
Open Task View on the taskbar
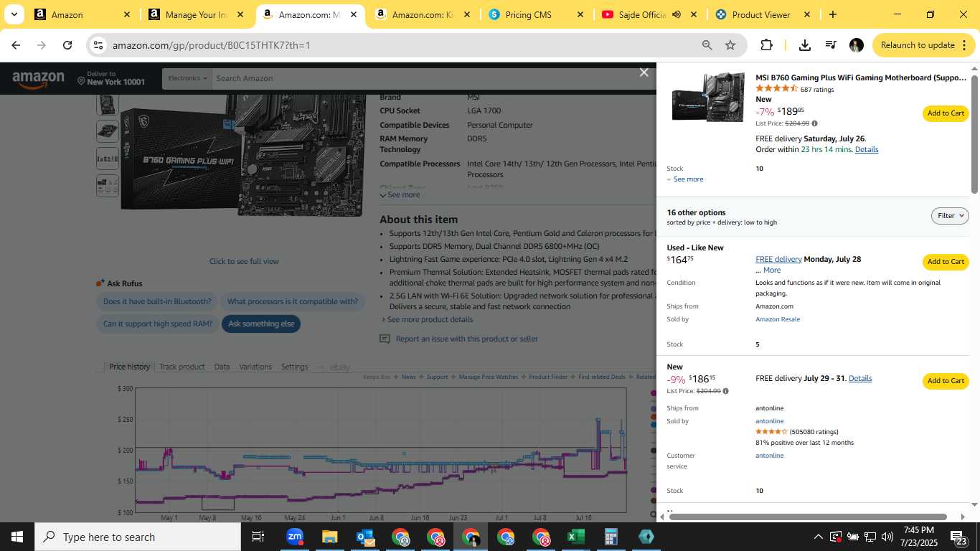(258, 537)
